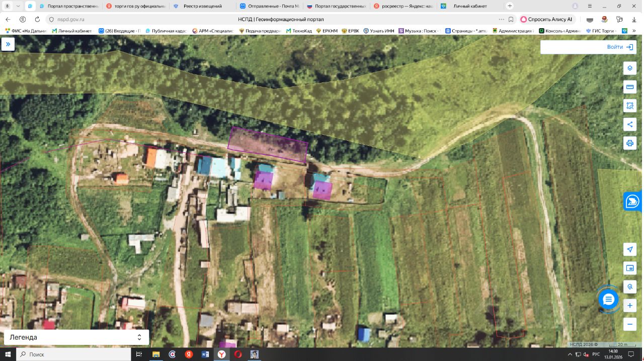This screenshot has width=644, height=361.
Task: Open the tab group counter dropdown
Action: coord(13,6)
